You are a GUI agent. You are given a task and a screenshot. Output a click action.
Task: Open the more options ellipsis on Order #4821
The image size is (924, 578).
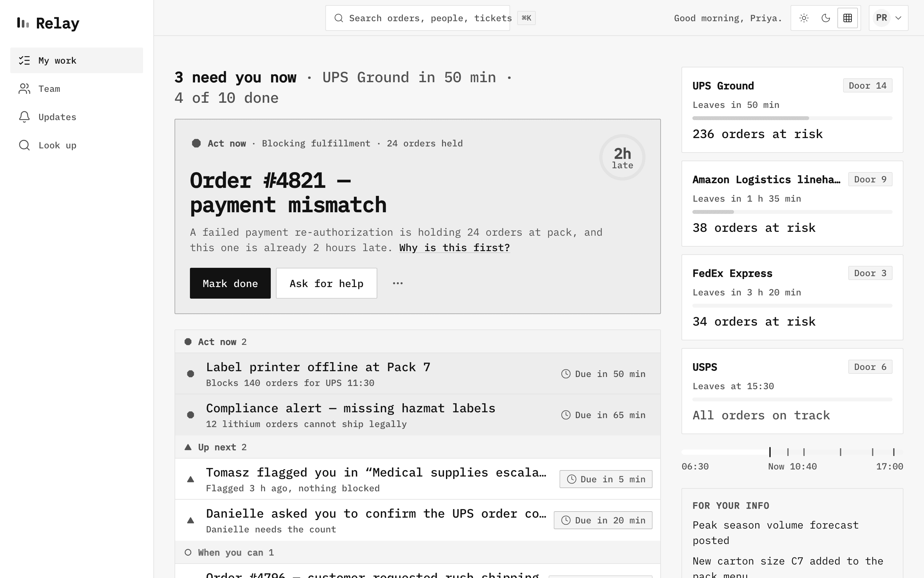click(x=398, y=283)
